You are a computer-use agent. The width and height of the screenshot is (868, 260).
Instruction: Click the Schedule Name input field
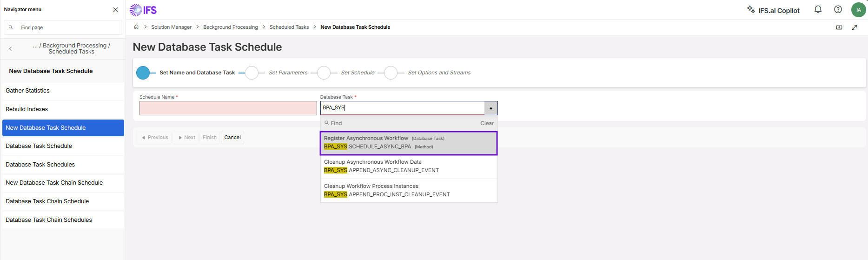pos(228,108)
